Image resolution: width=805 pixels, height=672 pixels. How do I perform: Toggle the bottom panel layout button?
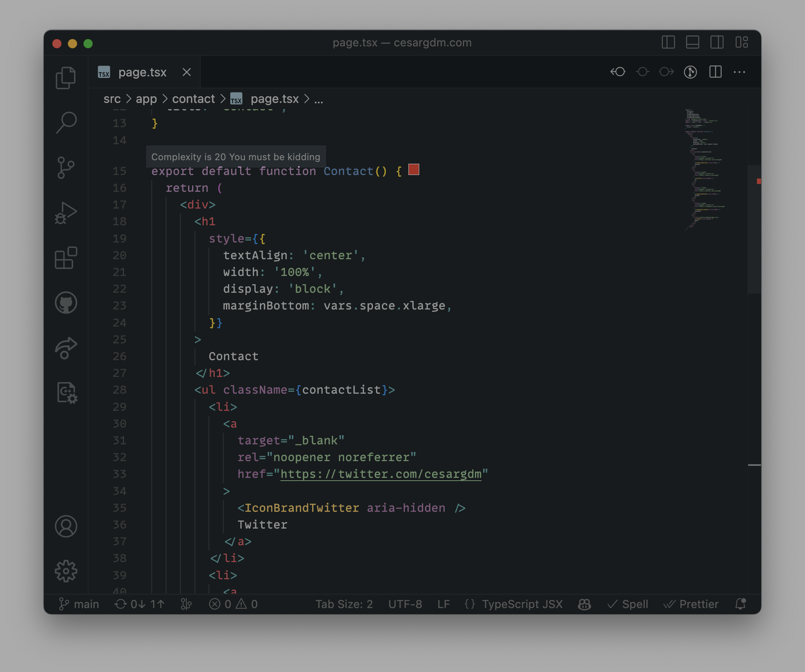pyautogui.click(x=692, y=42)
